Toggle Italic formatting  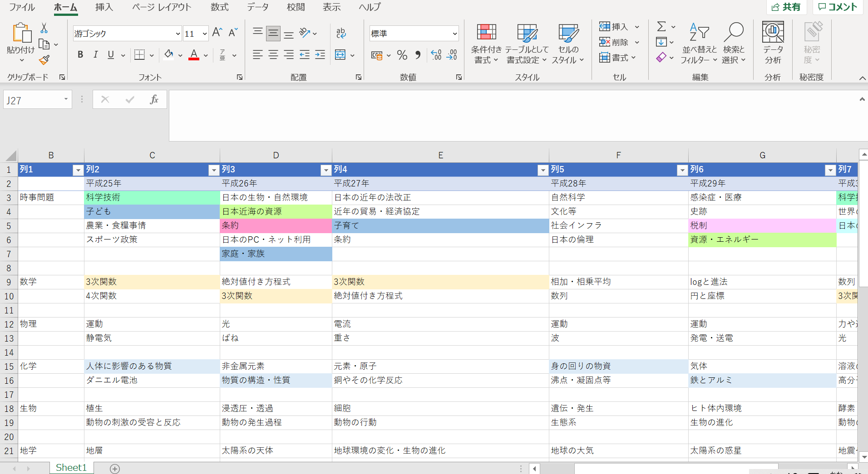pos(95,55)
